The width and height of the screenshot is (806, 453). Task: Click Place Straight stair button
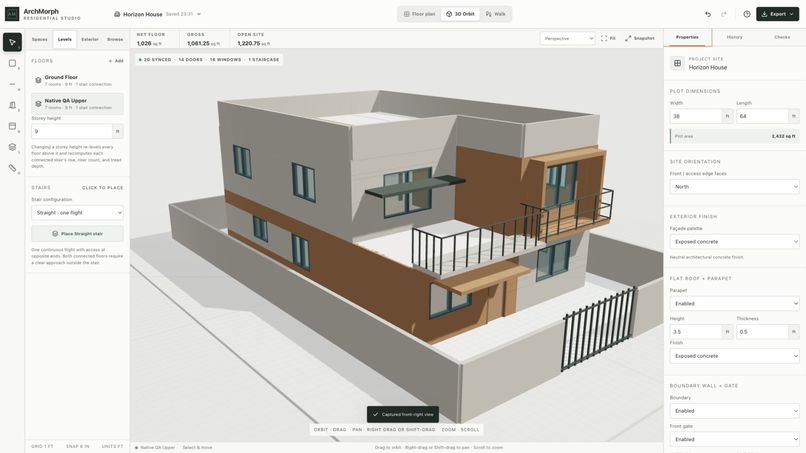pos(77,233)
